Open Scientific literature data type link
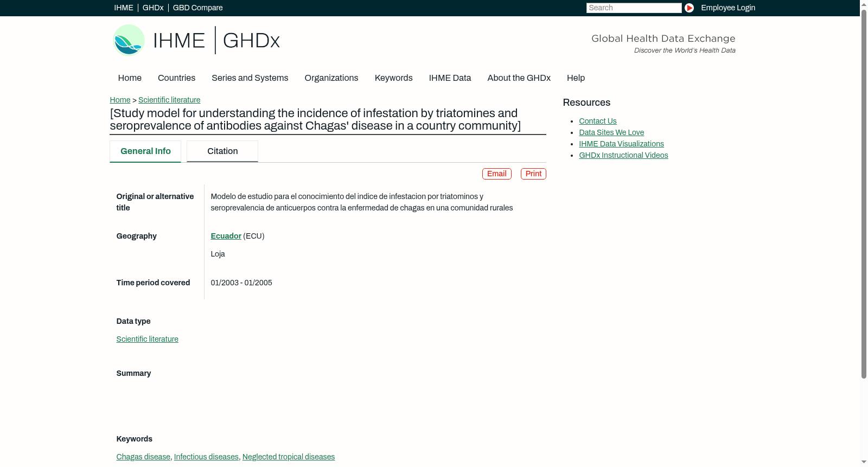 (x=147, y=339)
